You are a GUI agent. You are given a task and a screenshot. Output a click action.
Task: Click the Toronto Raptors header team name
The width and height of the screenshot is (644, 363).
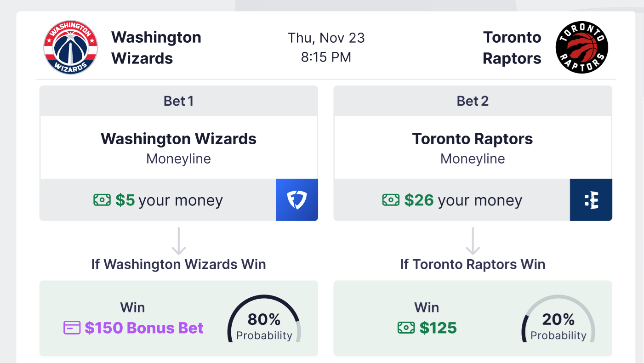coord(512,48)
